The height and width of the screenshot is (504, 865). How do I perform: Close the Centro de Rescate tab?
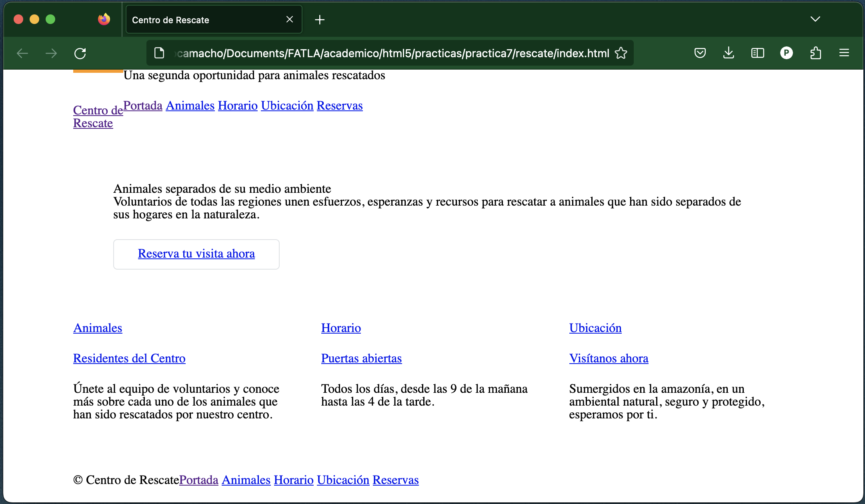[290, 19]
